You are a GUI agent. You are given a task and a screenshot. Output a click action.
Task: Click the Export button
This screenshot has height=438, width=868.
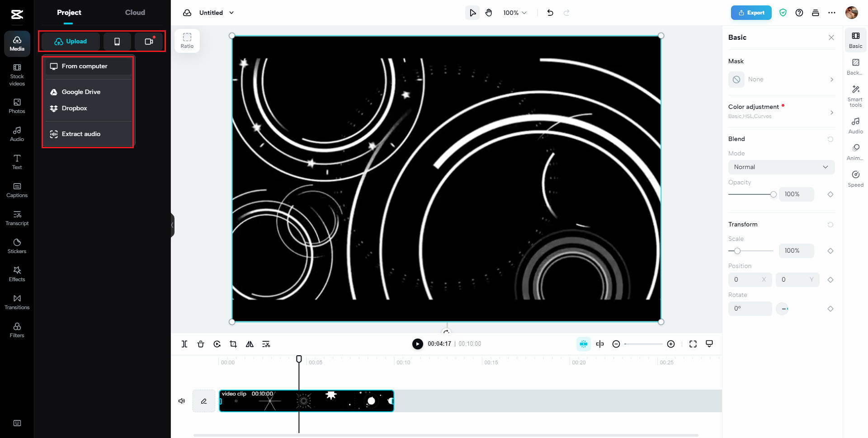click(751, 13)
